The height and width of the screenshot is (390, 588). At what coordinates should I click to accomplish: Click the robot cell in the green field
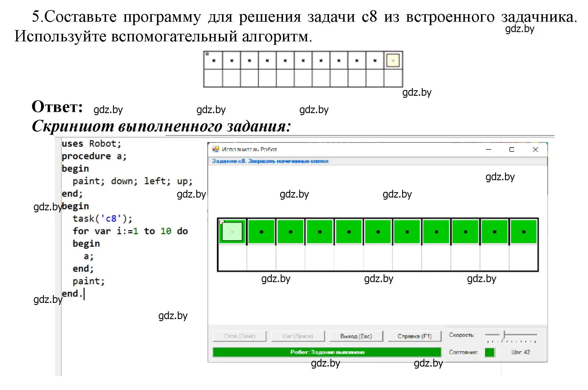tap(232, 231)
